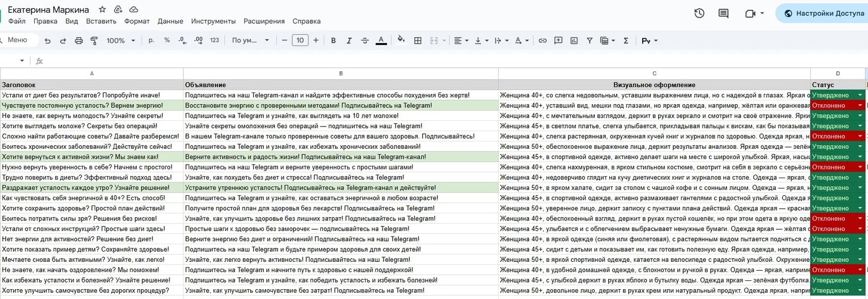The height and width of the screenshot is (299, 868).
Task: Increase decimal places
Action: click(198, 40)
